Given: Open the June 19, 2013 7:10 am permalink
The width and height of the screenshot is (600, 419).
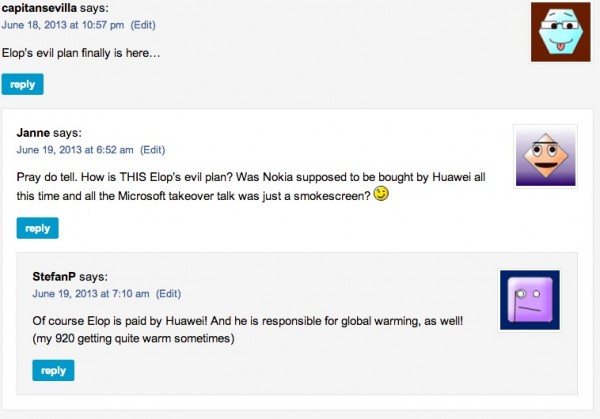Looking at the screenshot, I should coord(90,293).
